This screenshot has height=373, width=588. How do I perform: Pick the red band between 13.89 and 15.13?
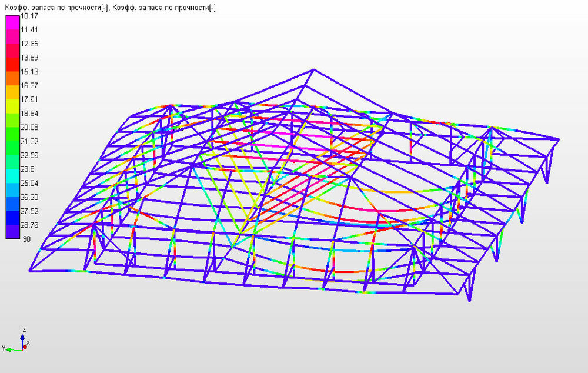pyautogui.click(x=12, y=64)
